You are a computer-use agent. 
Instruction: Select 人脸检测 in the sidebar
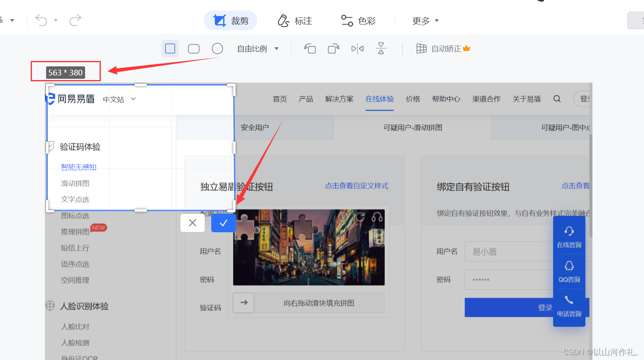tap(75, 343)
